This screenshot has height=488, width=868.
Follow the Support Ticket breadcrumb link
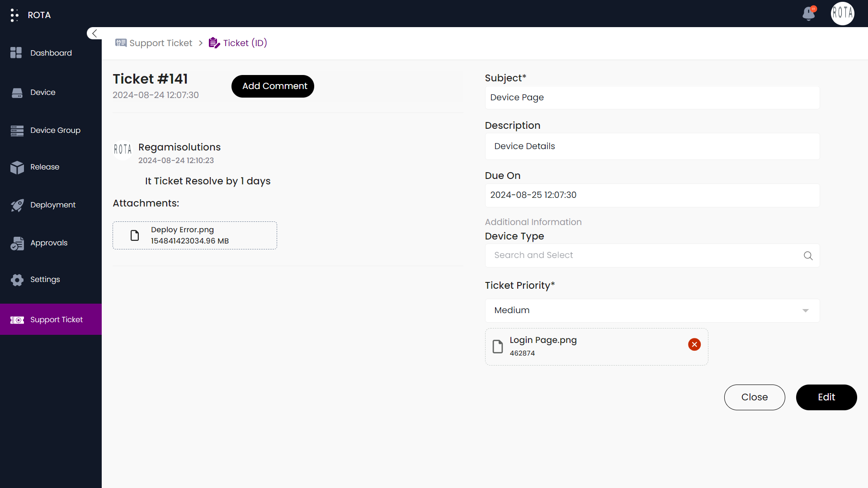click(160, 43)
